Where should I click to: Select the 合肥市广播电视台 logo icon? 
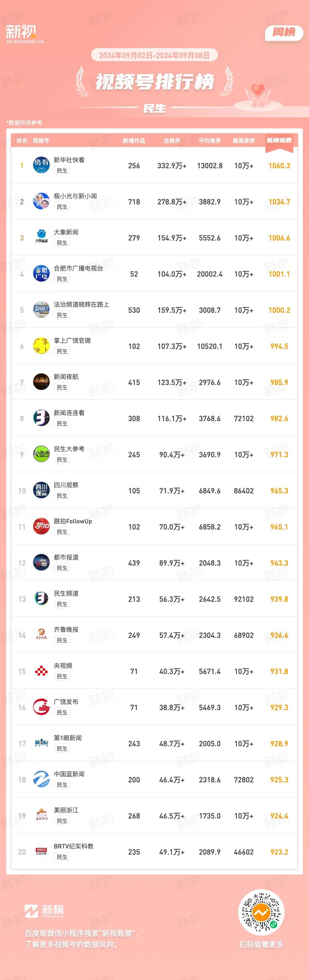coord(41,273)
